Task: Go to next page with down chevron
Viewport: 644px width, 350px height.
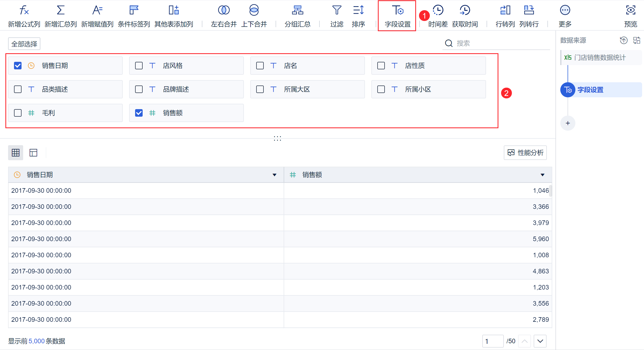Action: pyautogui.click(x=540, y=341)
